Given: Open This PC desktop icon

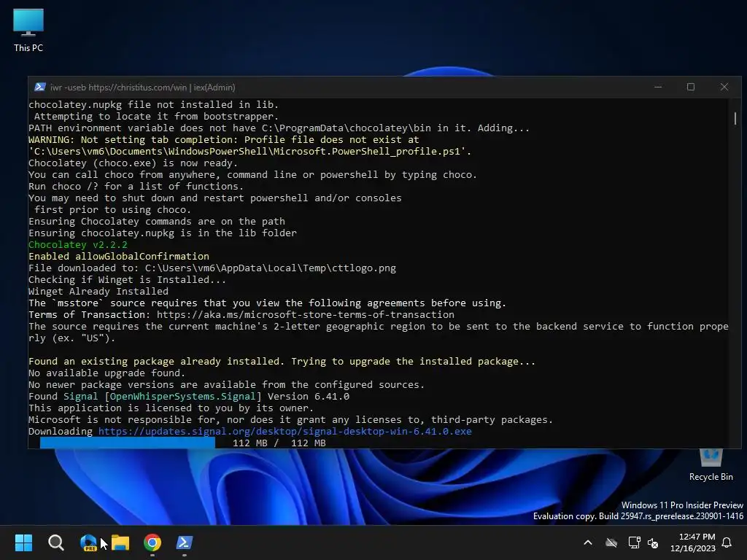Looking at the screenshot, I should pyautogui.click(x=28, y=29).
